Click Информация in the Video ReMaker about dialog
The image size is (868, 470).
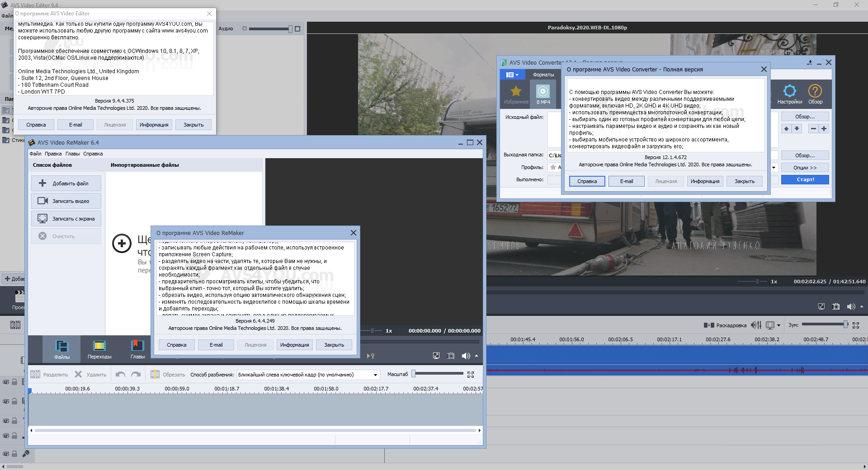click(294, 345)
